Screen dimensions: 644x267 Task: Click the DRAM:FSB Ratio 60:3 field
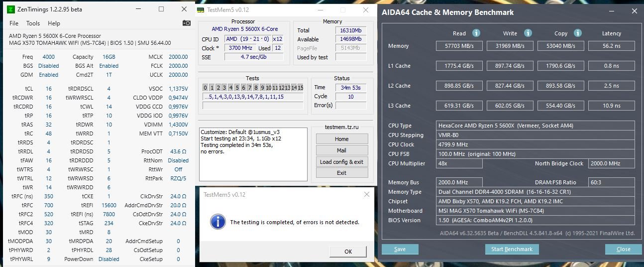611,182
